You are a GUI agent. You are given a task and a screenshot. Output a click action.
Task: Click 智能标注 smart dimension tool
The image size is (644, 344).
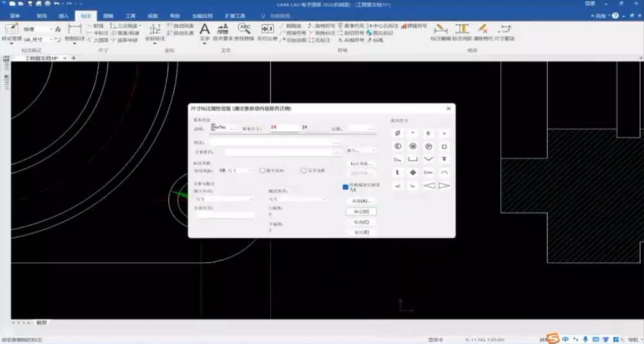[74, 33]
